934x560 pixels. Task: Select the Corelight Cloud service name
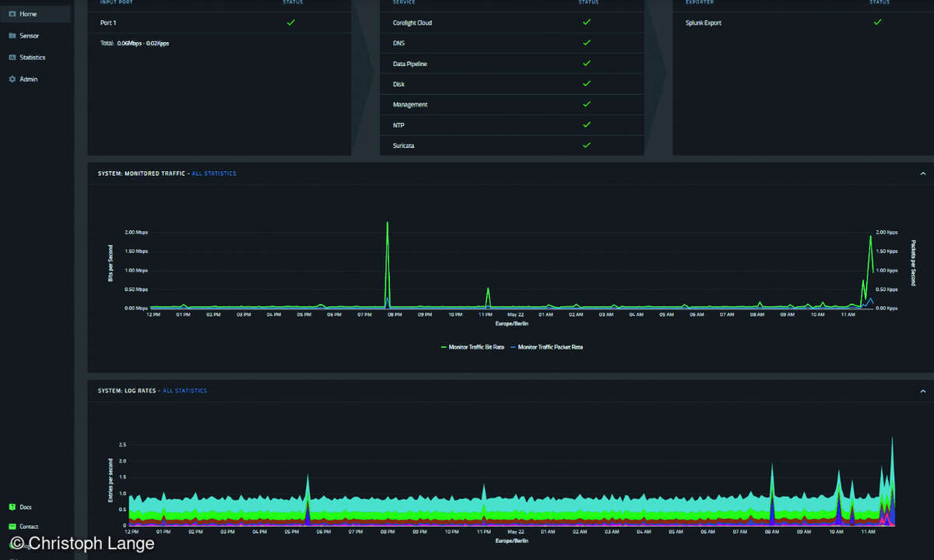(413, 23)
